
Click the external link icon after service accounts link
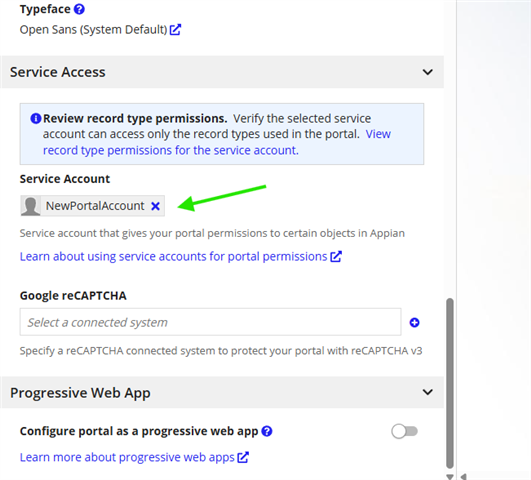click(x=336, y=256)
